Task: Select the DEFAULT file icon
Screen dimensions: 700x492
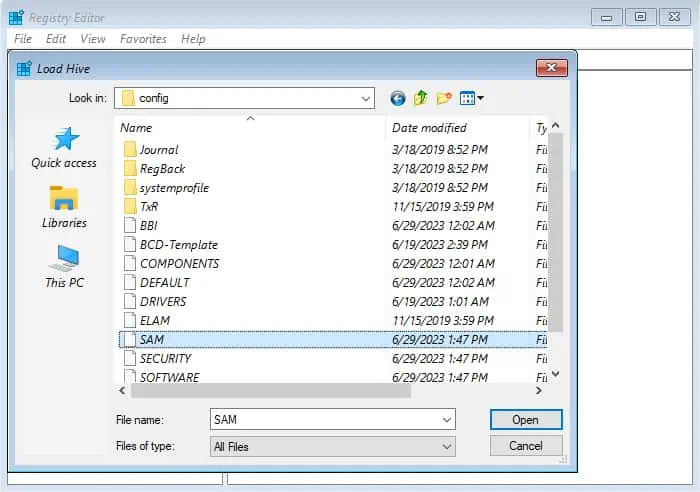Action: [130, 283]
